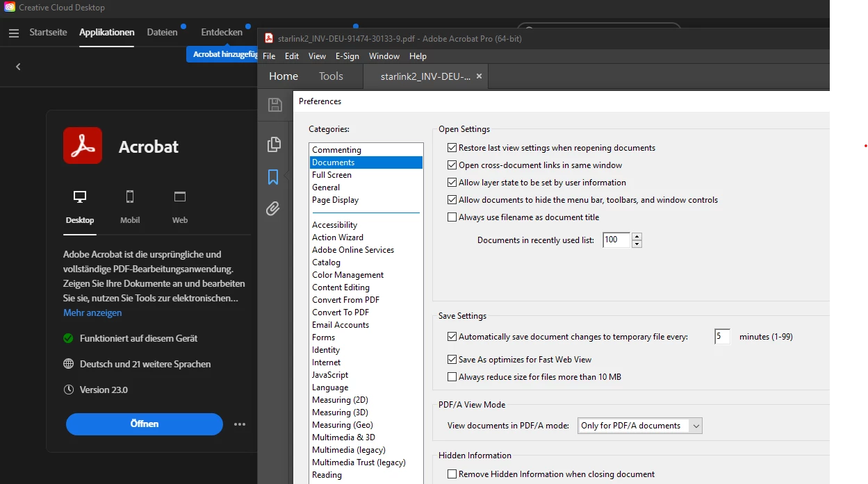This screenshot has height=484, width=868.
Task: Select Email Accounts category
Action: tap(366, 325)
